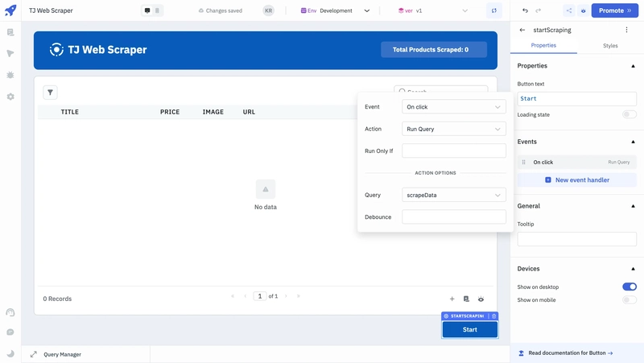Open the Query dropdown showing scrapeData

tap(453, 195)
